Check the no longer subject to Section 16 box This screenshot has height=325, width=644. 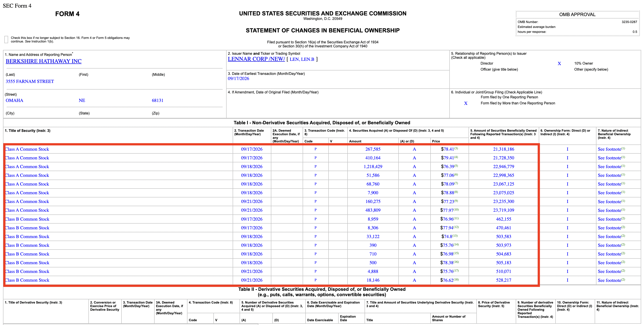[x=6, y=40]
